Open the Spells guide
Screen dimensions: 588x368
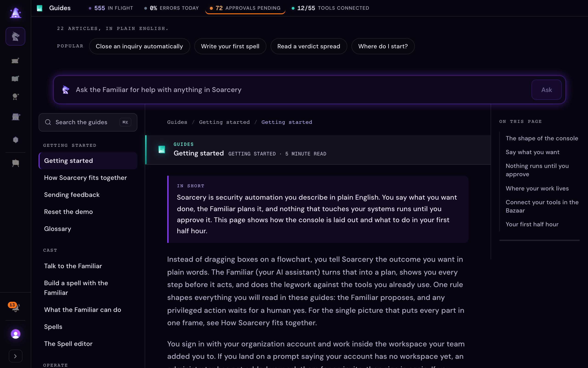click(88, 327)
